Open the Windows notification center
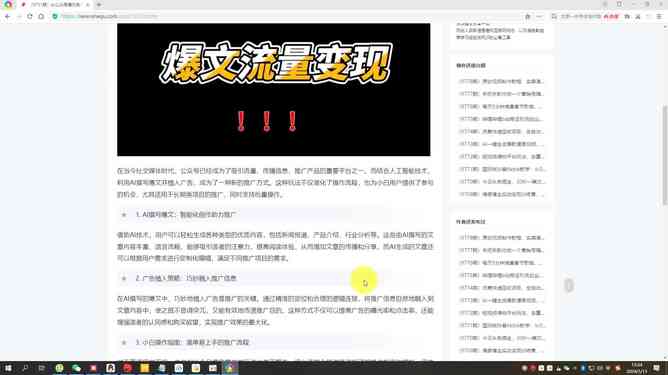668x375 pixels. (656, 368)
